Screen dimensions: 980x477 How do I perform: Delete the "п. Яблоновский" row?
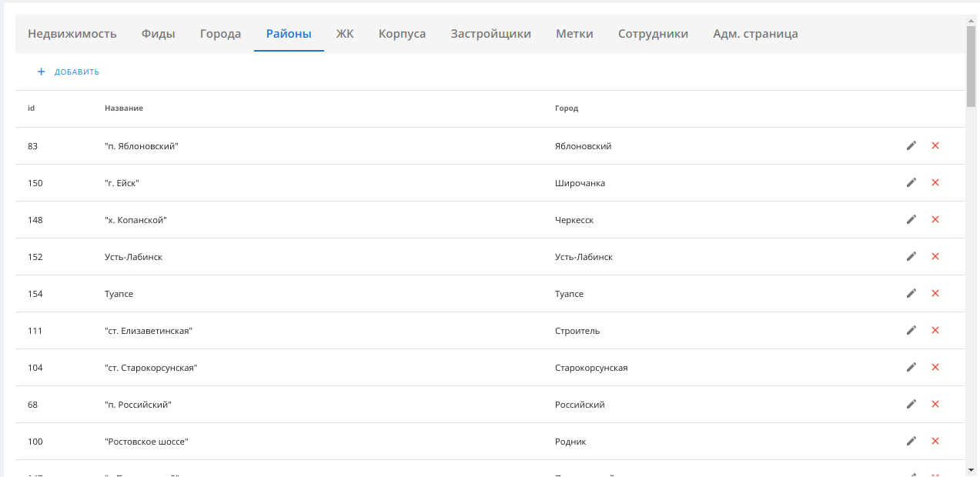pyautogui.click(x=935, y=145)
